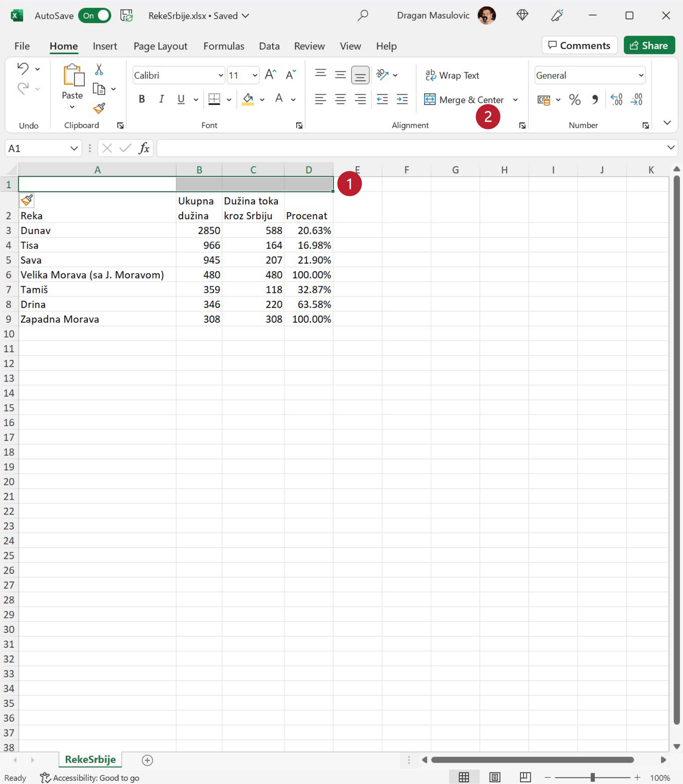Toggle Bold formatting
The height and width of the screenshot is (784, 683).
pos(141,100)
